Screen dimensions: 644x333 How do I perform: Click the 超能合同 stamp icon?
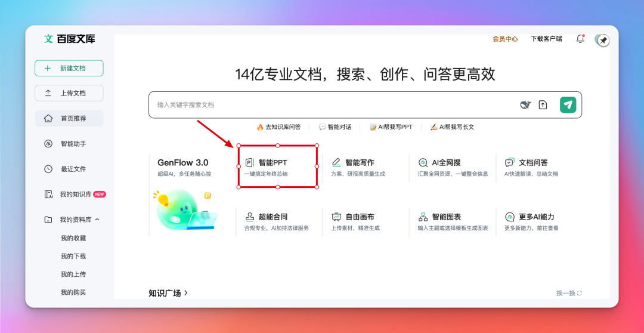point(250,217)
